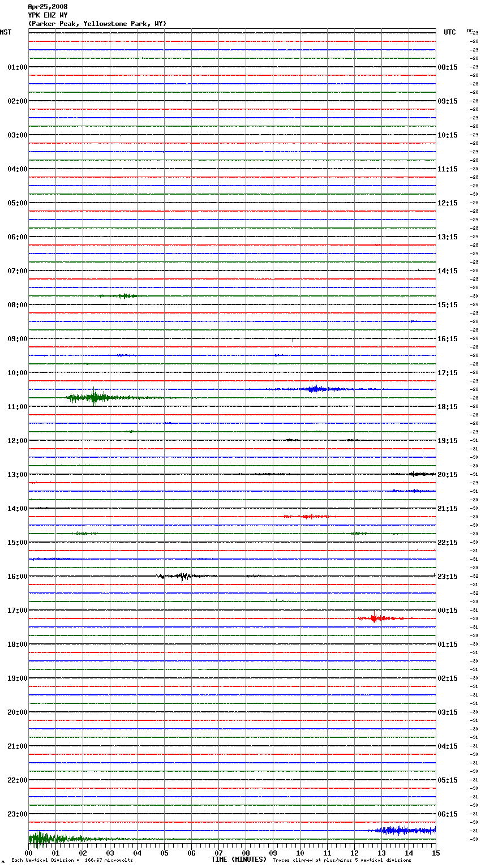Click the 06:15 UTC time label
The width and height of the screenshot is (481, 868).
(x=448, y=814)
